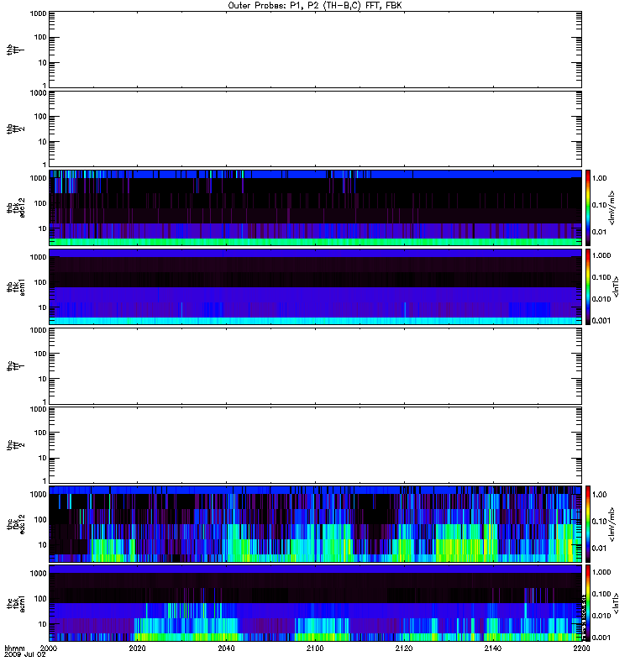The height and width of the screenshot is (672, 630).
Task: Click the <|nT|> unit label beside thc scm1
Action: pyautogui.click(x=617, y=603)
